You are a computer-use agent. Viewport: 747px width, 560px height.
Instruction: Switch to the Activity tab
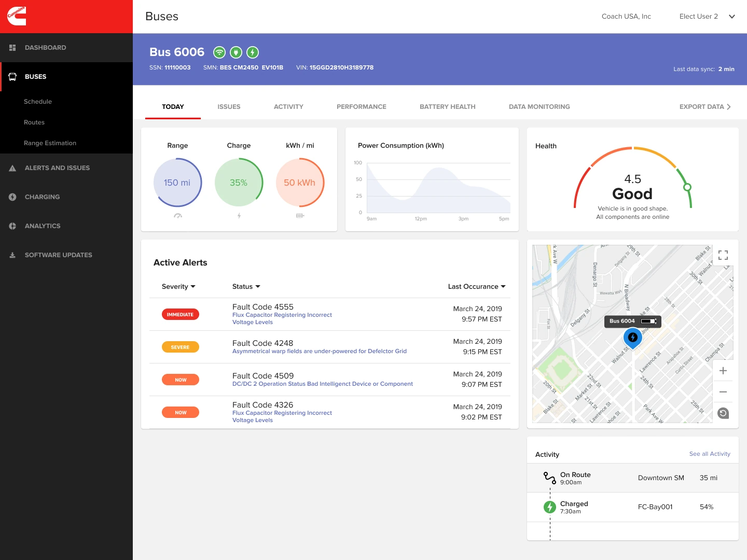pyautogui.click(x=288, y=107)
